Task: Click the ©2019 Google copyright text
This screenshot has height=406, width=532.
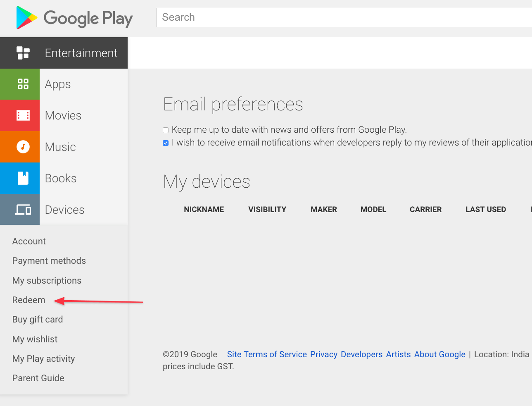Action: [190, 354]
